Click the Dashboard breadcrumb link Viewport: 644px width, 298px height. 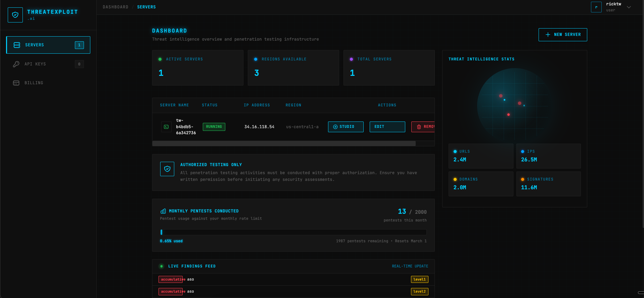pos(116,7)
